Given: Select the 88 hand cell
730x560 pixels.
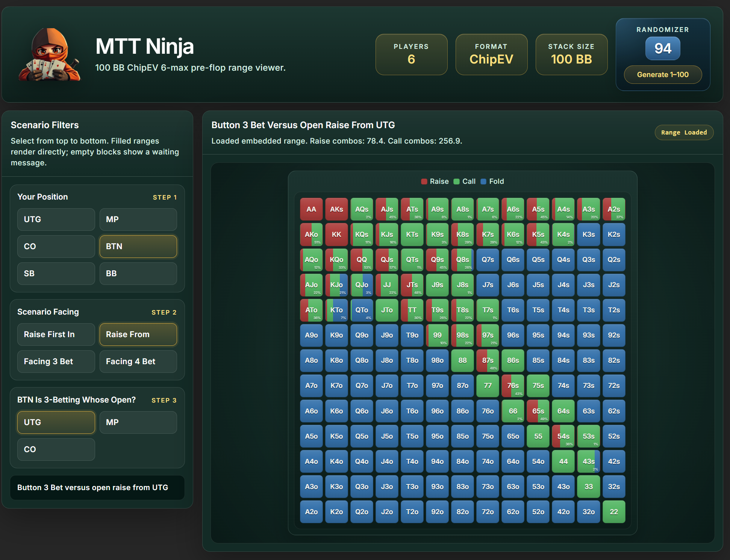Looking at the screenshot, I should [462, 360].
